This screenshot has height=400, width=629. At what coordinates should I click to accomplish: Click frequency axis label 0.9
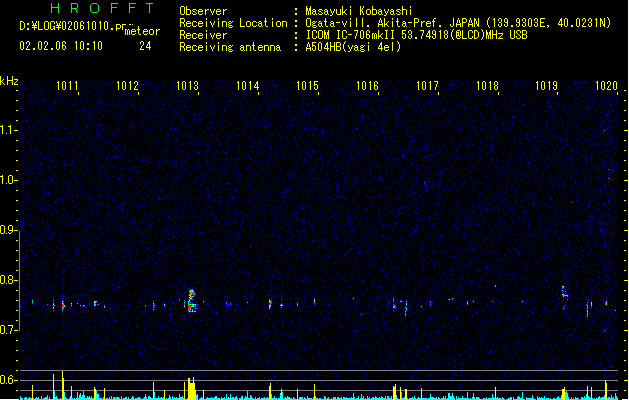(8, 230)
